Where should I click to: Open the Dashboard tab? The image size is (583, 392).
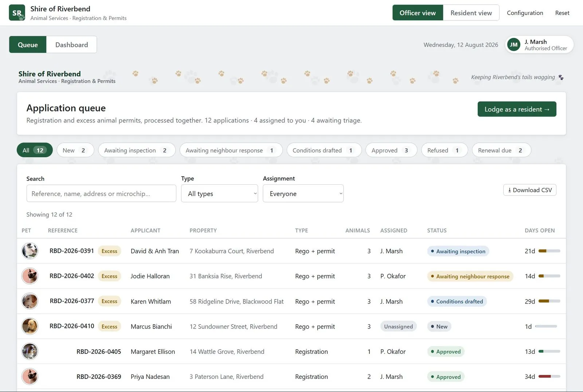coord(71,44)
